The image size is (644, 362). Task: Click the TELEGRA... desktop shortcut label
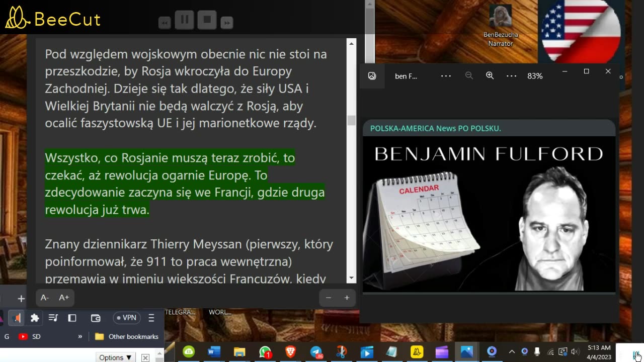coord(180,312)
